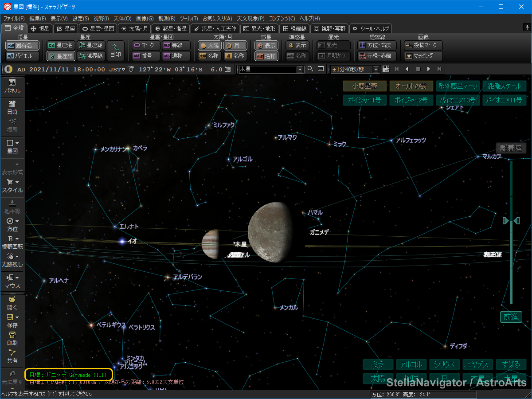532x399 pixels.
Task: Click the round 6 icon before the date
Action: click(x=8, y=69)
